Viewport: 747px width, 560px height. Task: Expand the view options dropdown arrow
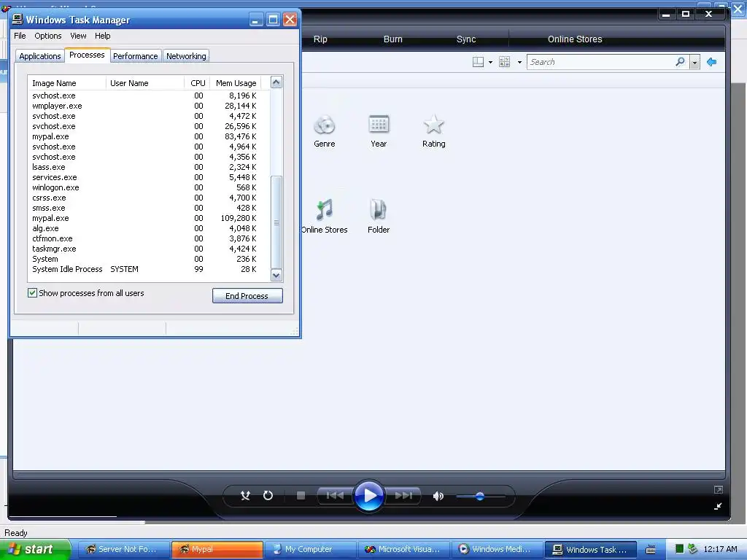point(519,63)
